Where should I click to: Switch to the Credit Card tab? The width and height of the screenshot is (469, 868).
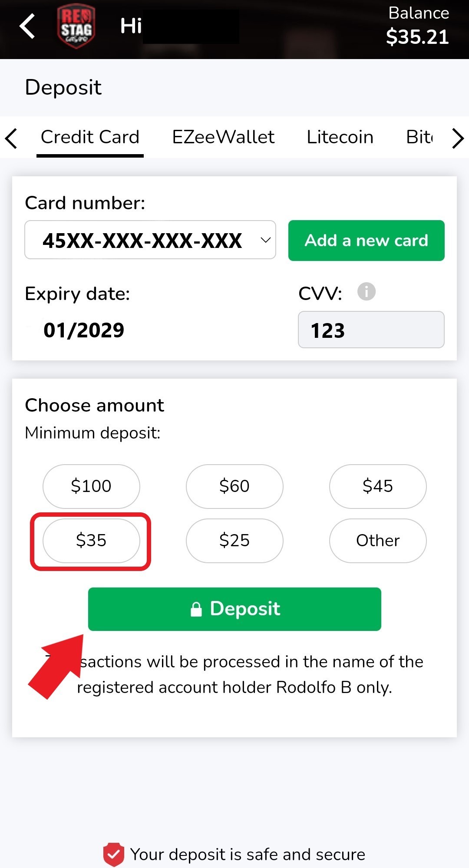pos(90,137)
